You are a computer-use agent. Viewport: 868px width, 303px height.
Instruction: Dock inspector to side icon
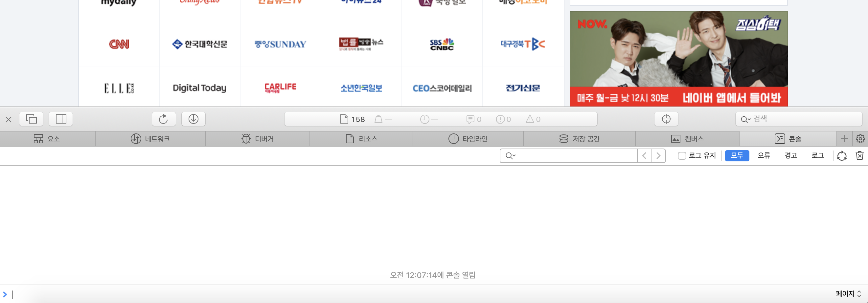tap(61, 119)
